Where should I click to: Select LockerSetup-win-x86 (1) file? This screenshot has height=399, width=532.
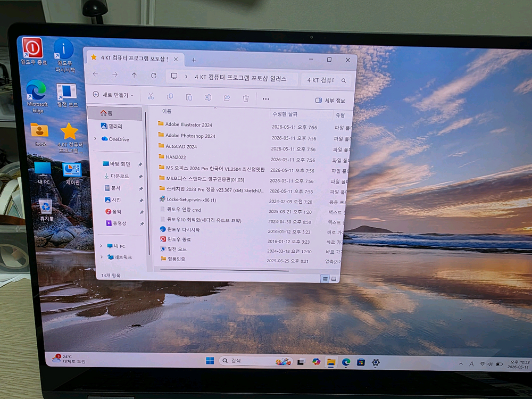[188, 199]
